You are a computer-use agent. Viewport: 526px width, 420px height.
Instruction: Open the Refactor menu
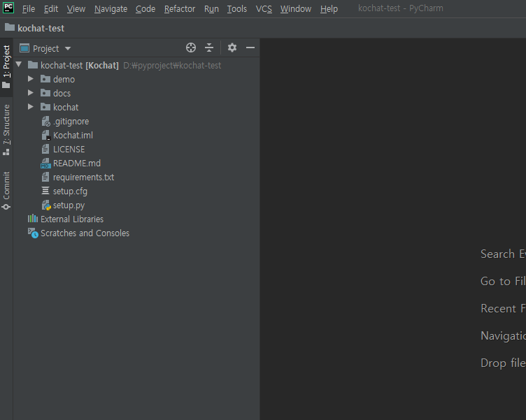pyautogui.click(x=180, y=8)
